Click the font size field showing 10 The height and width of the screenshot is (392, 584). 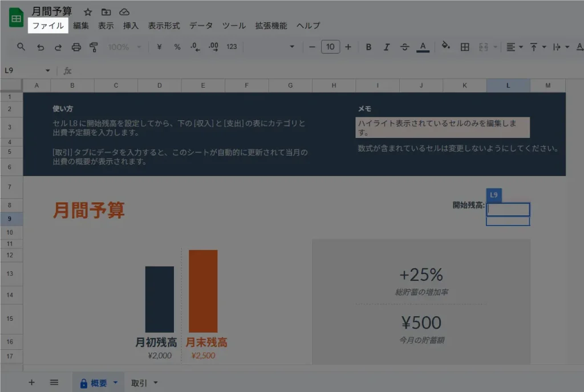tap(330, 47)
